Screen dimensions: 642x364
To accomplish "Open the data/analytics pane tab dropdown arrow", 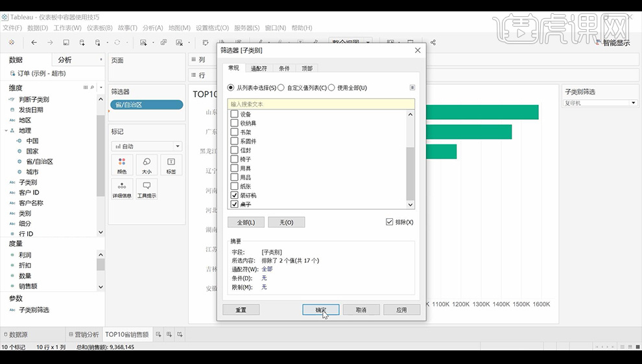I will pos(101,60).
